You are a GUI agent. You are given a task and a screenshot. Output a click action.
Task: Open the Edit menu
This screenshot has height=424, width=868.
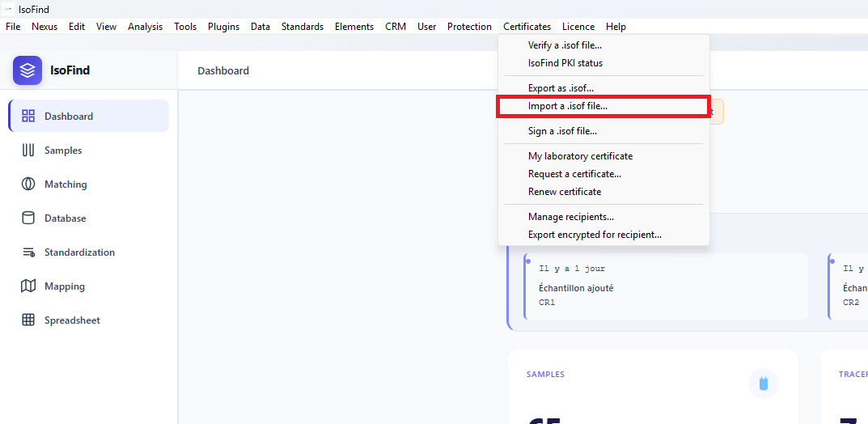coord(77,27)
